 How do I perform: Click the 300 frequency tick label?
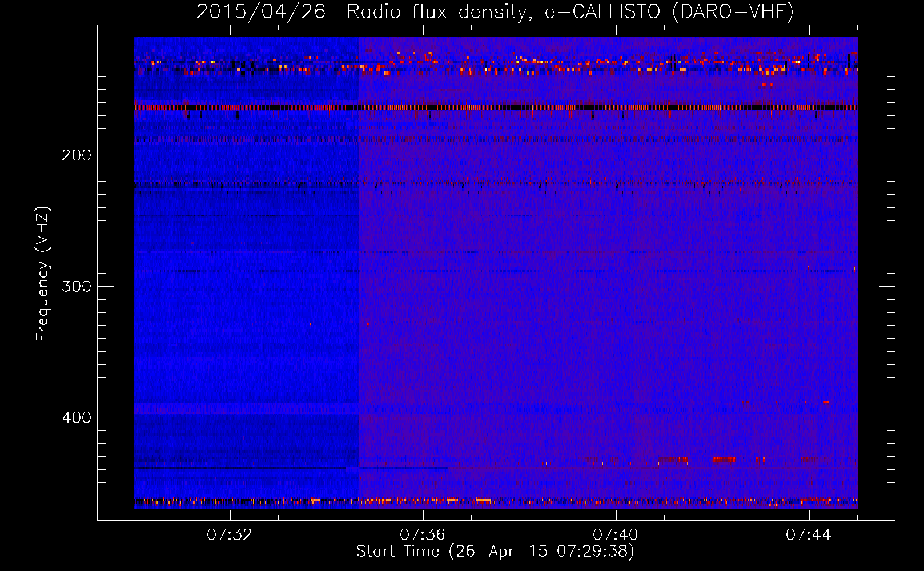(x=76, y=286)
